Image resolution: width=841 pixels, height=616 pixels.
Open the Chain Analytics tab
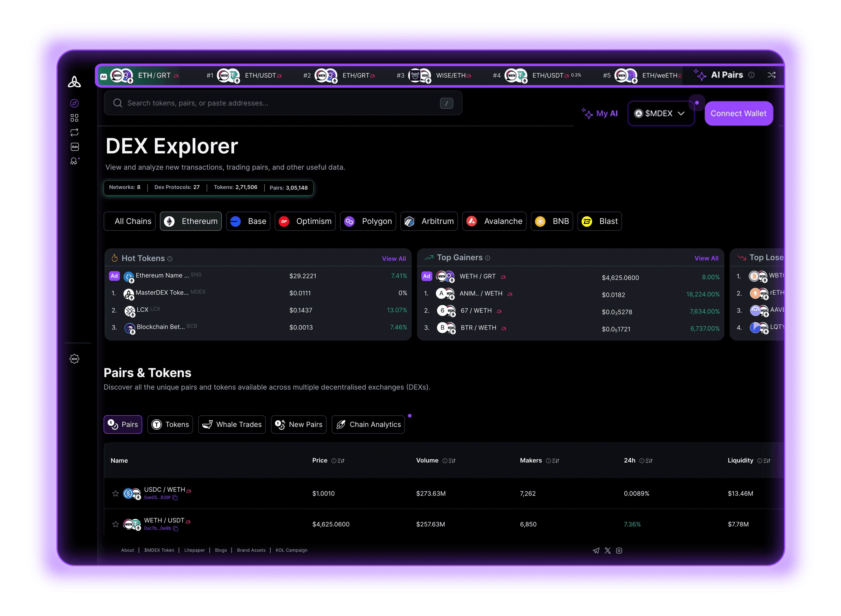pos(368,424)
